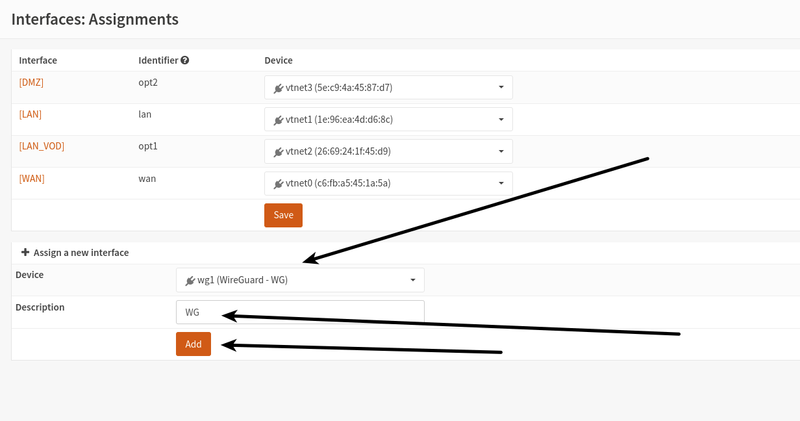Expand the WAN device dropdown arrow
The image size is (800, 421).
coord(500,184)
